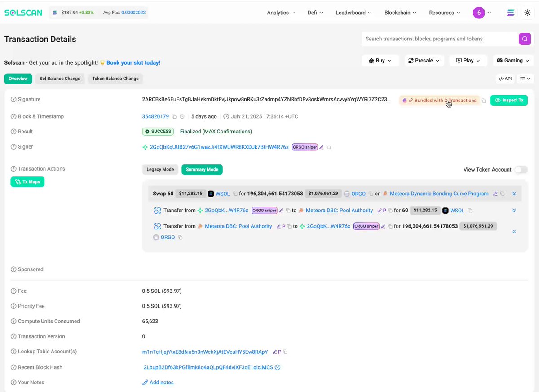Copy the Meteora Dynamic Bonding Curve Program address

point(503,194)
